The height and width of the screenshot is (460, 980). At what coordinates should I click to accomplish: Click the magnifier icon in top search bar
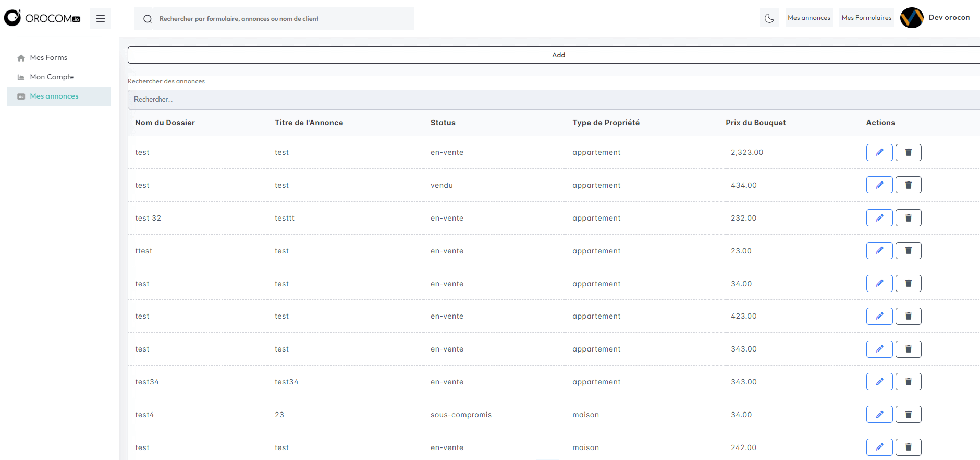point(148,19)
